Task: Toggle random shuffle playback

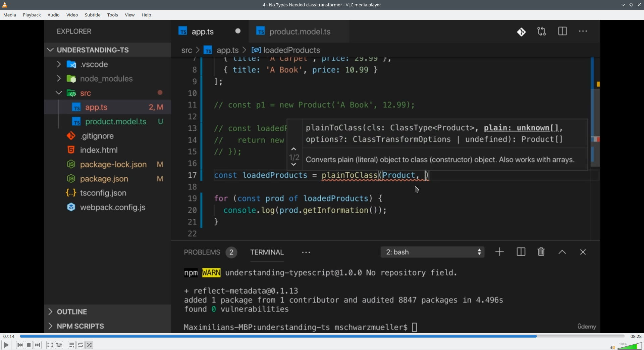Action: click(89, 345)
